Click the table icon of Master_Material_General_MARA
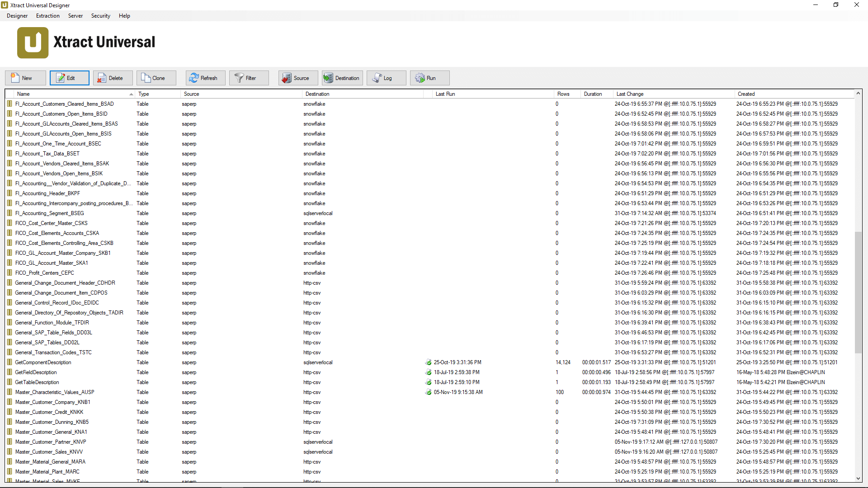The width and height of the screenshot is (868, 488). [x=9, y=462]
